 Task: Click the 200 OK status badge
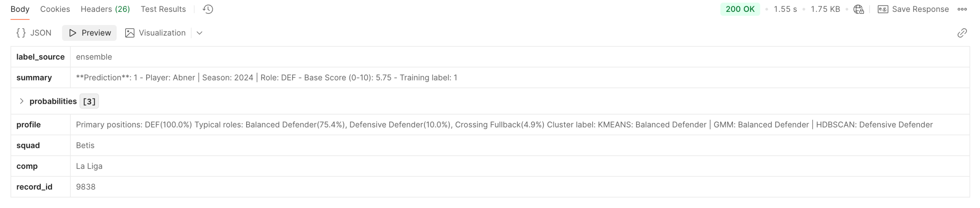coord(740,9)
